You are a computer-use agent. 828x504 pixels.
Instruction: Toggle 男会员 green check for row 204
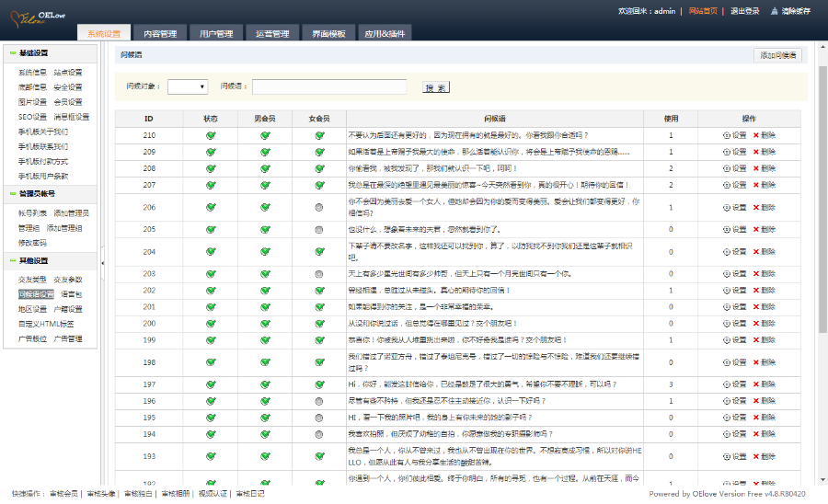tap(265, 251)
